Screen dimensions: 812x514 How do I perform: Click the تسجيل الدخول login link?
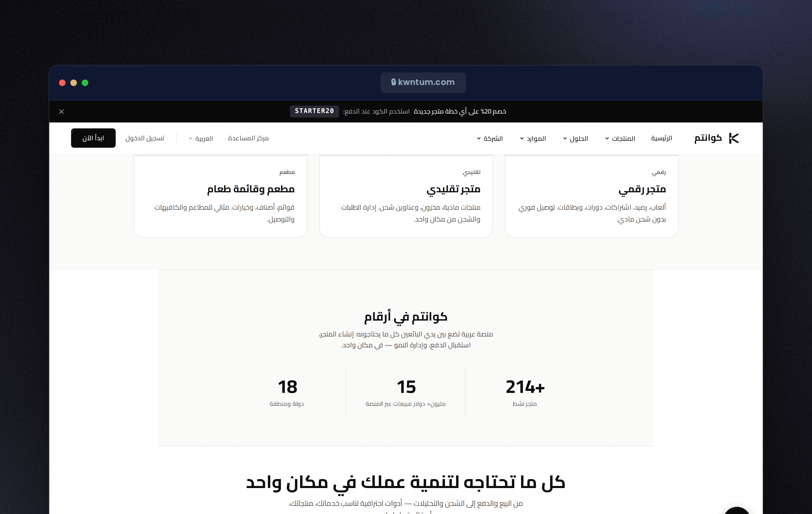point(145,138)
